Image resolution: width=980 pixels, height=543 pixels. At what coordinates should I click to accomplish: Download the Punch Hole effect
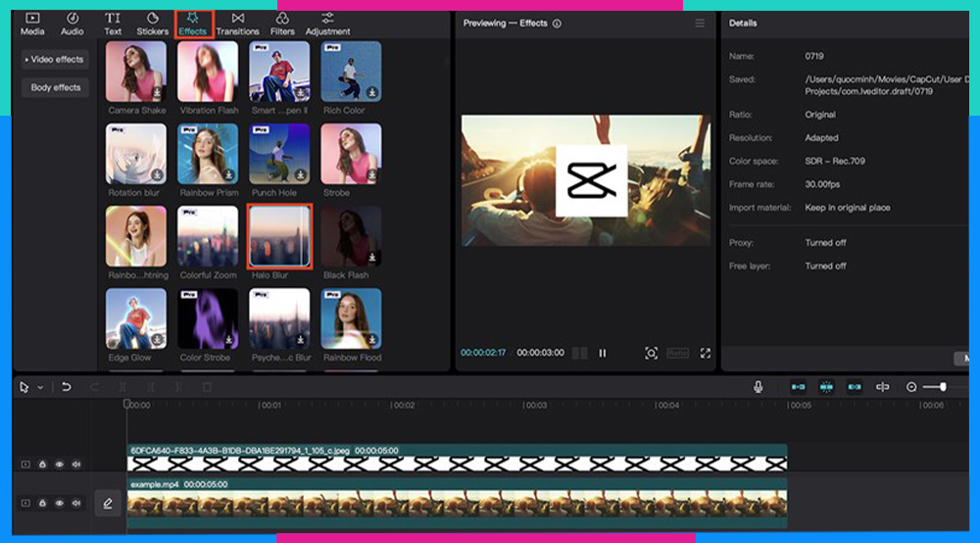[301, 174]
